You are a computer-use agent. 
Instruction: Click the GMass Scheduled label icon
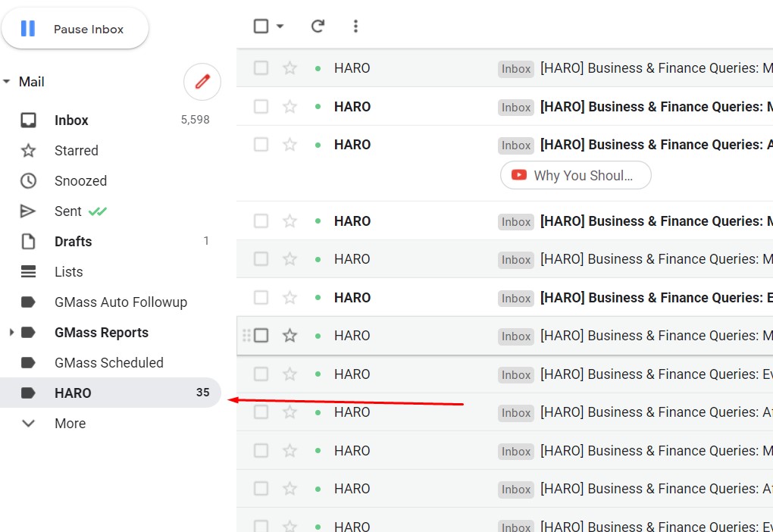point(28,362)
